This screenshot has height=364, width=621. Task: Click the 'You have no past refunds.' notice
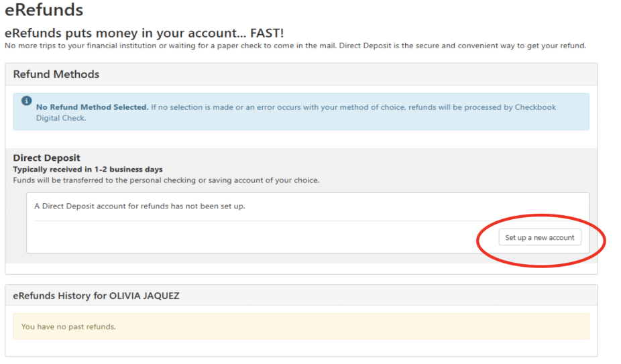(301, 326)
